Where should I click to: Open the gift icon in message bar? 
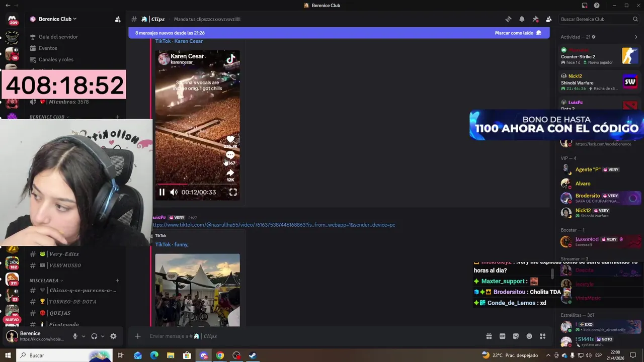tap(489, 336)
